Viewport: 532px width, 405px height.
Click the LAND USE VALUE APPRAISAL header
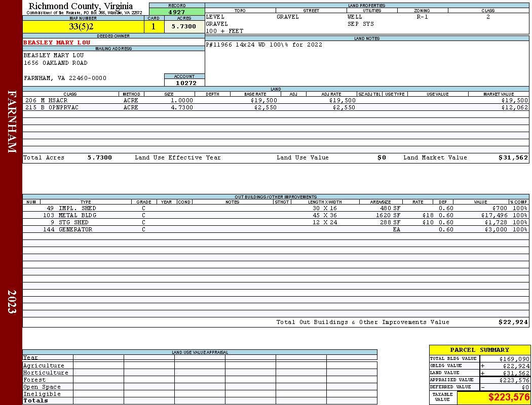pyautogui.click(x=200, y=352)
